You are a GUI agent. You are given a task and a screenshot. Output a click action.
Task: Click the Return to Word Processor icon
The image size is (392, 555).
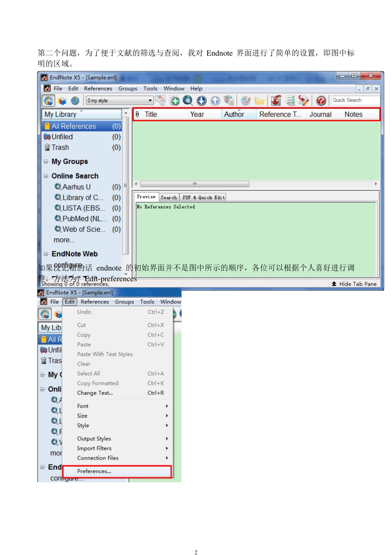click(x=304, y=100)
